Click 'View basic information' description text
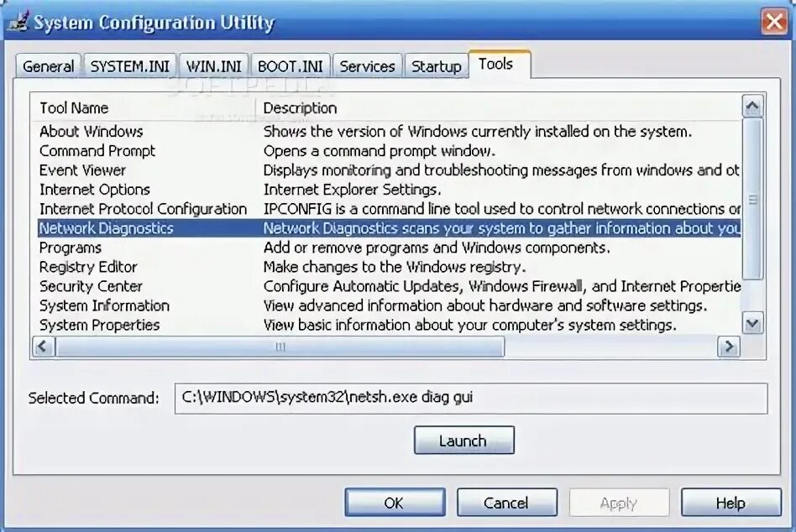The width and height of the screenshot is (796, 532). [470, 325]
